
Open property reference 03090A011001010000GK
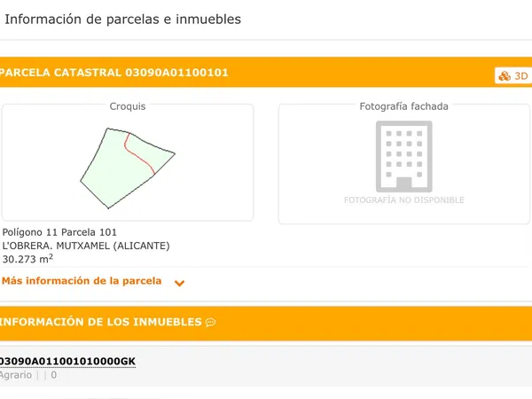67,361
